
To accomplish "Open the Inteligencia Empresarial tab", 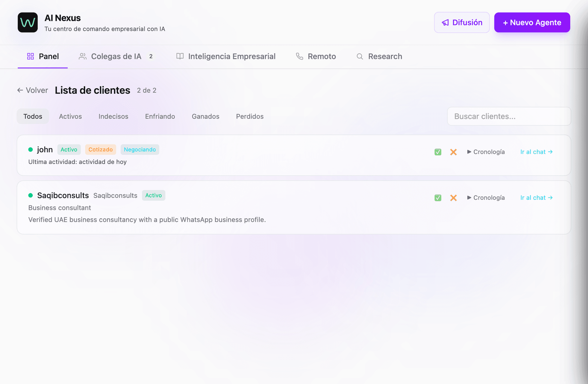I will [x=226, y=56].
